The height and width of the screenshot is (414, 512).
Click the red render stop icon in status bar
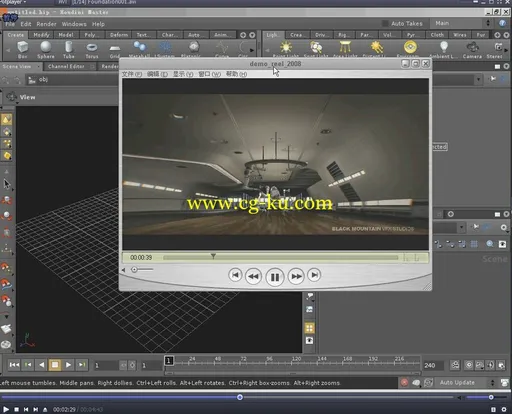404,383
